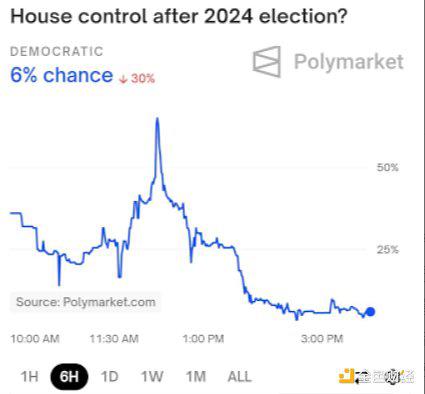Click the DEMOCRATIC outcome label

tap(57, 52)
